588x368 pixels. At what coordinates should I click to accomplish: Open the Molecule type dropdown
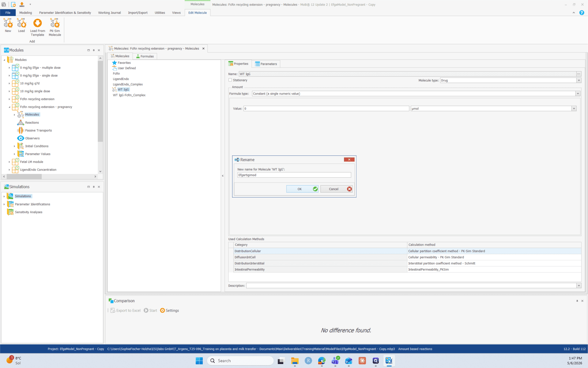(x=579, y=80)
